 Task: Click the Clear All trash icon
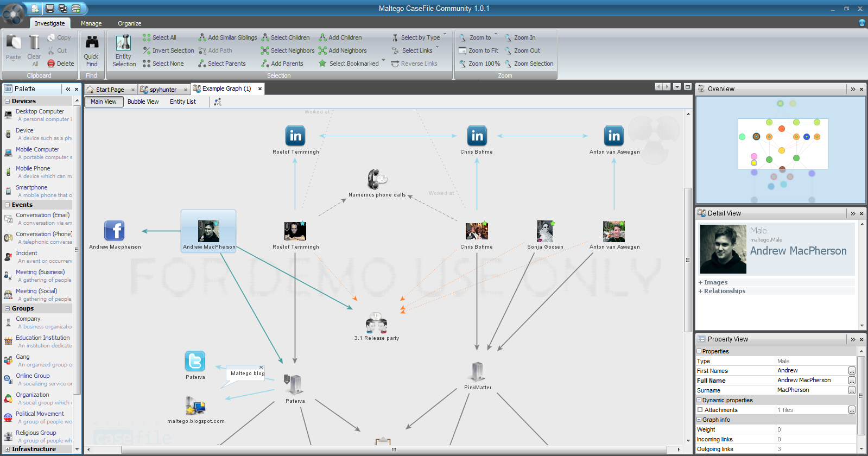click(x=34, y=42)
